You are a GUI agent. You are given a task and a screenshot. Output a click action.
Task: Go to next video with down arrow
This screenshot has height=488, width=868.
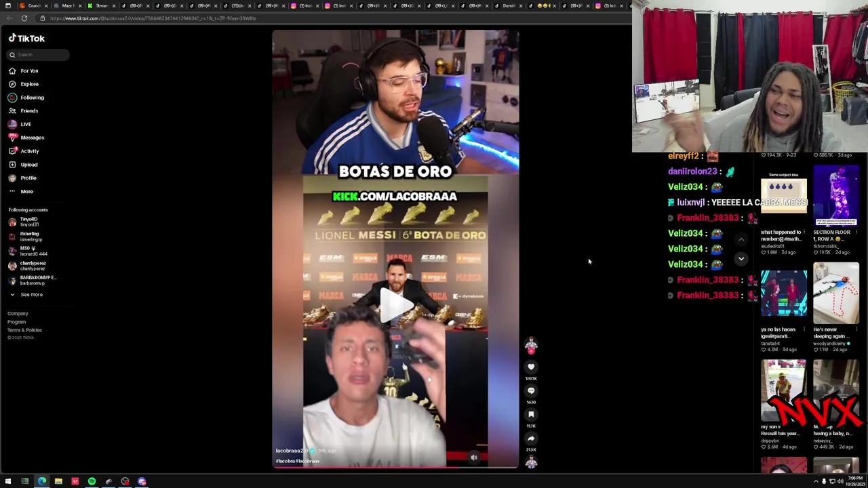pyautogui.click(x=741, y=259)
